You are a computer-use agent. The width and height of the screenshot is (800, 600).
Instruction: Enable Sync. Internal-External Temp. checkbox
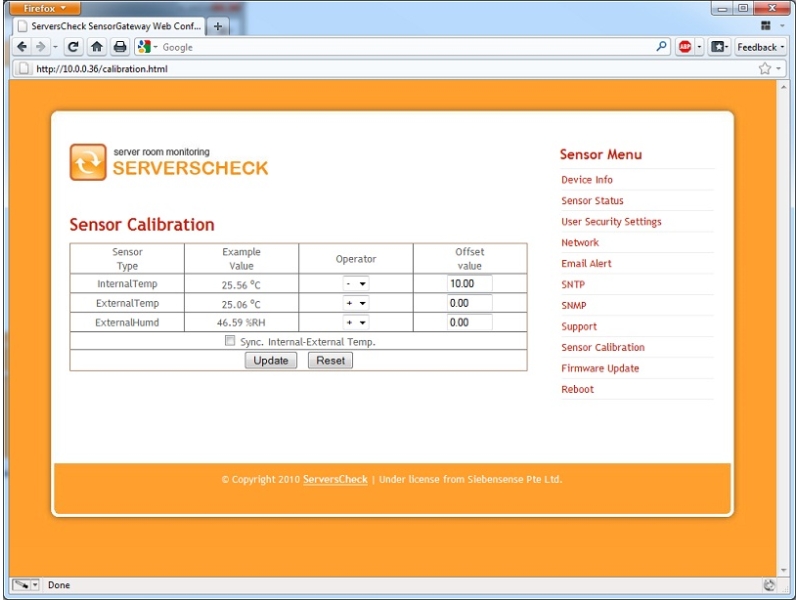point(230,341)
